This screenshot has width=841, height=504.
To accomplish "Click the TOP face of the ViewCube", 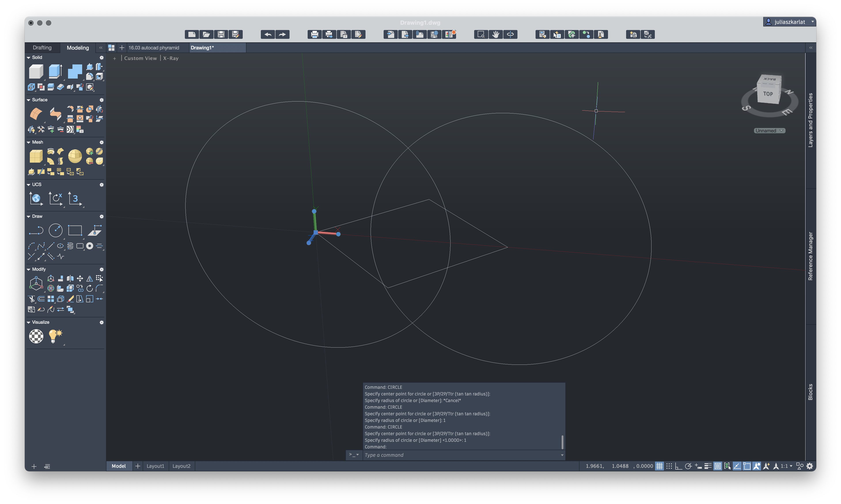I will pyautogui.click(x=768, y=93).
